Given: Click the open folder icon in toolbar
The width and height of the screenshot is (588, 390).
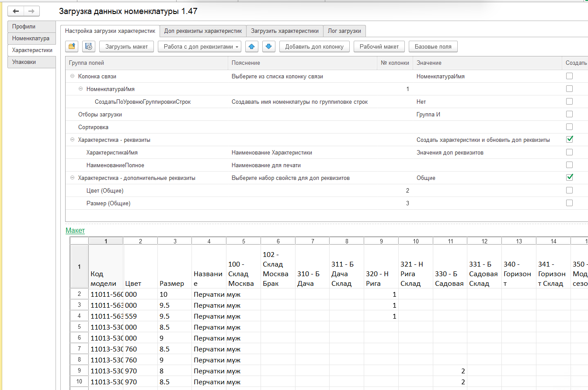Looking at the screenshot, I should click(72, 46).
